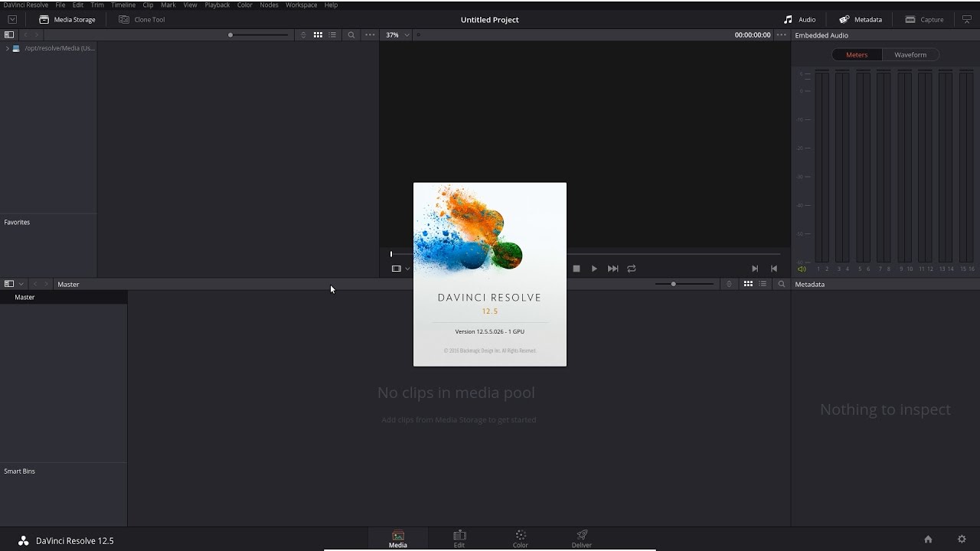This screenshot has width=980, height=551.
Task: Toggle loop playback
Action: point(632,269)
